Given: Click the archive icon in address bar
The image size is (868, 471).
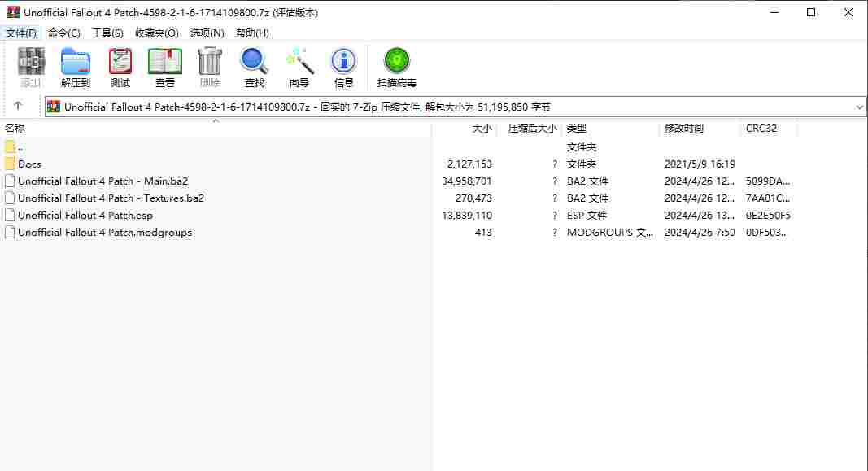Looking at the screenshot, I should pyautogui.click(x=54, y=107).
